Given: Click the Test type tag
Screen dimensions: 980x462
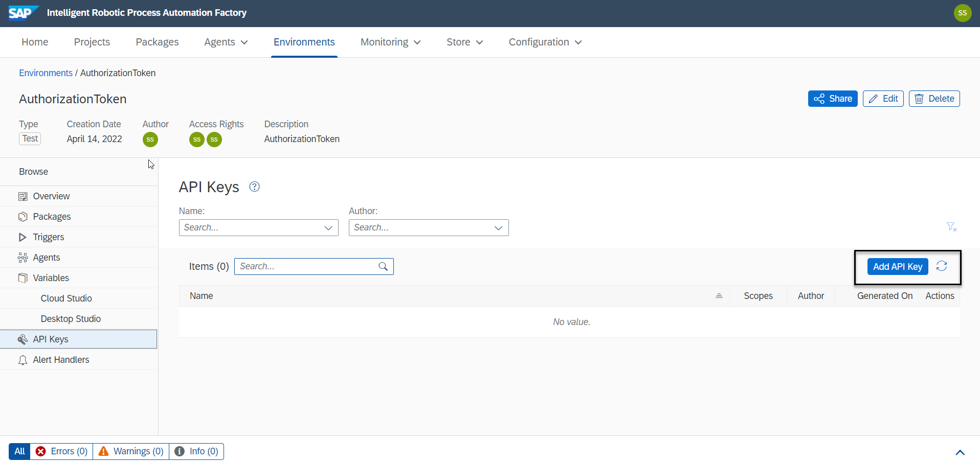Looking at the screenshot, I should (30, 138).
